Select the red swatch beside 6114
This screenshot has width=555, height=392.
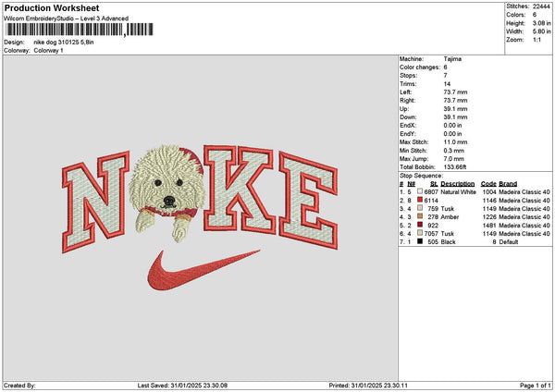[420, 200]
